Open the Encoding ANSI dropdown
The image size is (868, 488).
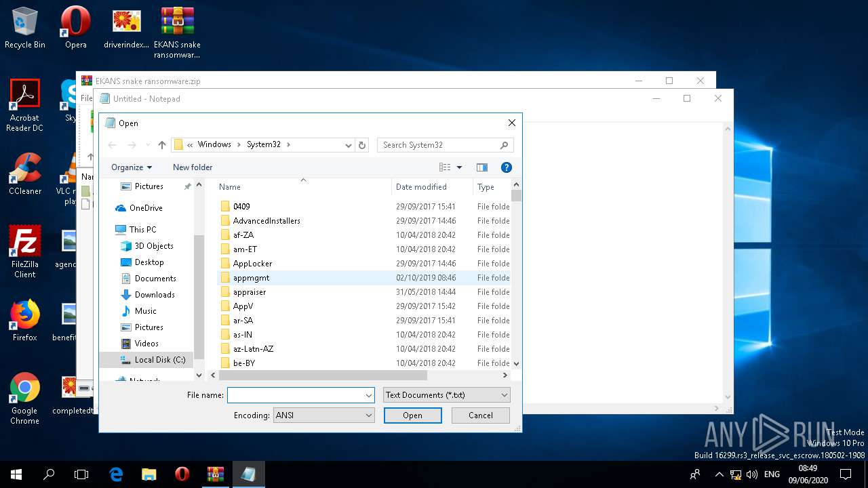pos(323,415)
